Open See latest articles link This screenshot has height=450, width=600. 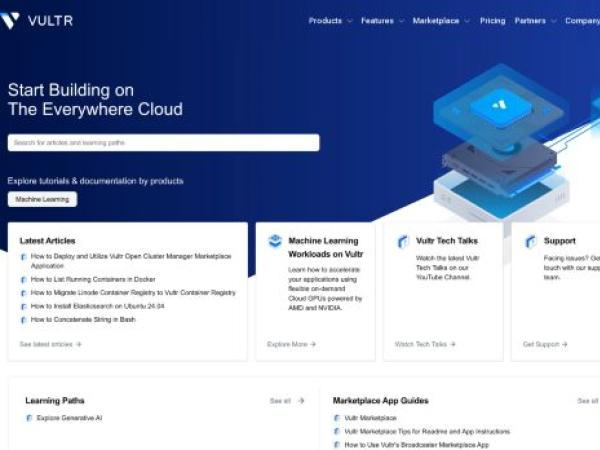coord(51,344)
